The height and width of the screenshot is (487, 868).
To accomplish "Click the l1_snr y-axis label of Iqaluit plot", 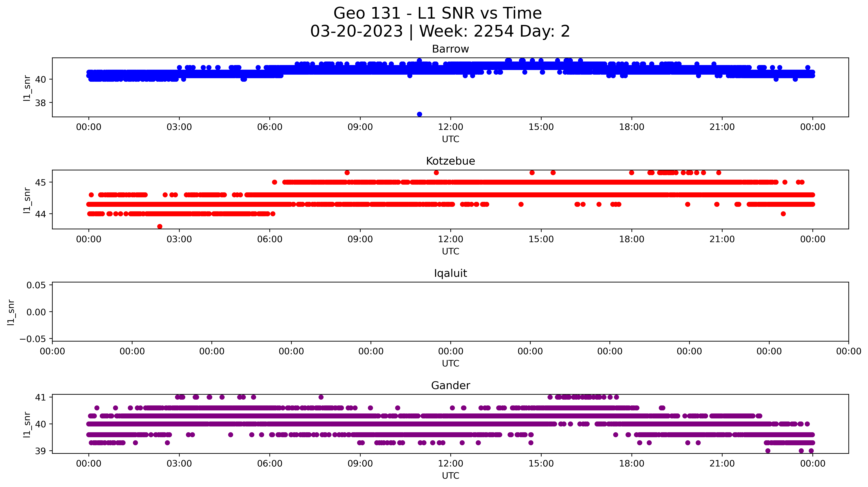I will pyautogui.click(x=11, y=312).
